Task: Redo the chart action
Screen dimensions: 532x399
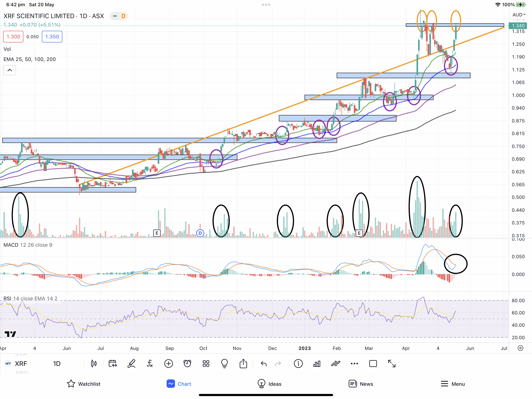Action: pyautogui.click(x=278, y=364)
